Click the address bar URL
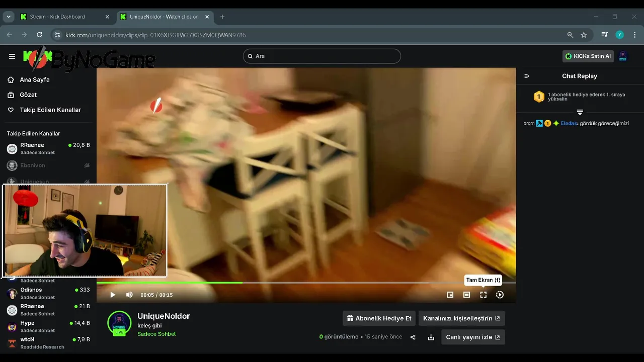The height and width of the screenshot is (362, 644). [155, 35]
